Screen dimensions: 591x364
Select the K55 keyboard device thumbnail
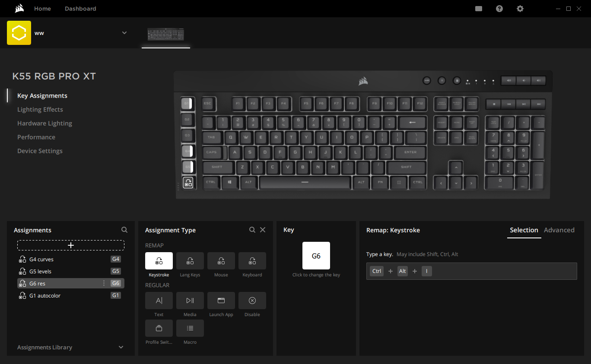coord(166,35)
